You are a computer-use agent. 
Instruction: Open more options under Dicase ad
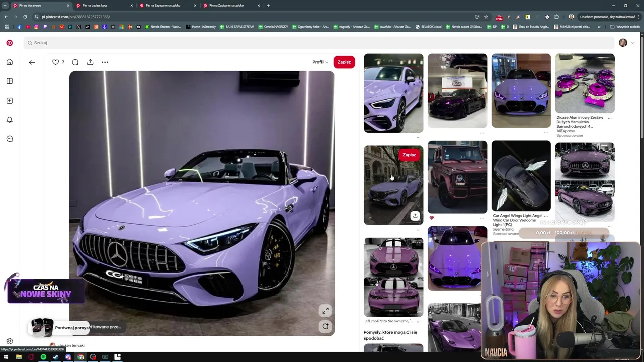(x=609, y=118)
